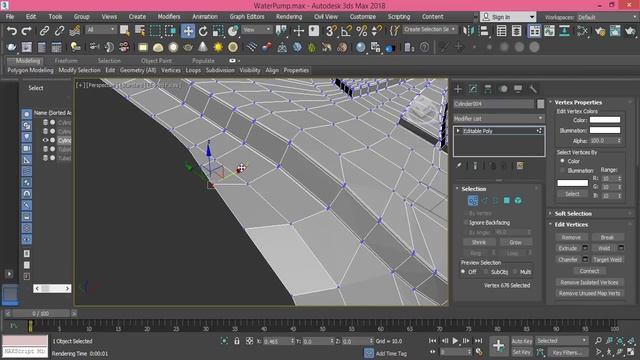The image size is (640, 360).
Task: Select Element sub-object level icon
Action: pos(518,200)
